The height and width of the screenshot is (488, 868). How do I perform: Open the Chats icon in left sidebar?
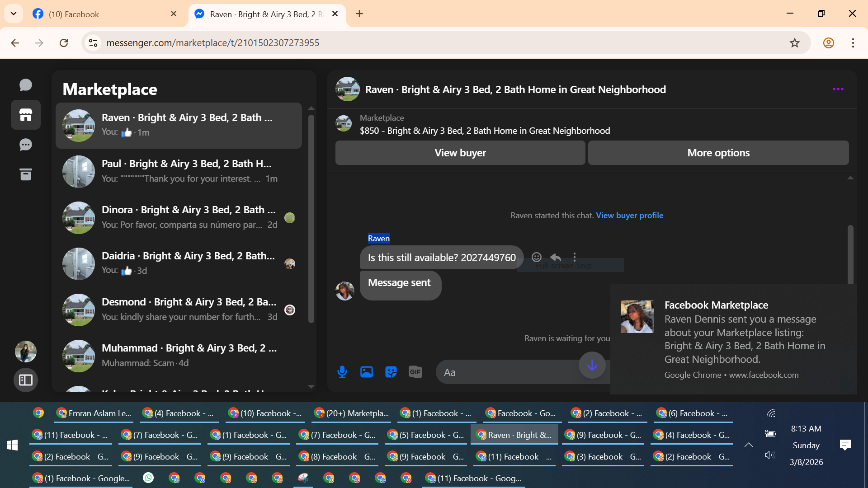[26, 85]
